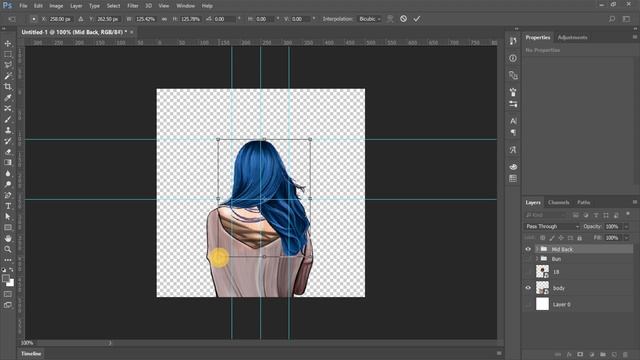This screenshot has width=640, height=360.
Task: Select the Zoom tool
Action: [8, 249]
